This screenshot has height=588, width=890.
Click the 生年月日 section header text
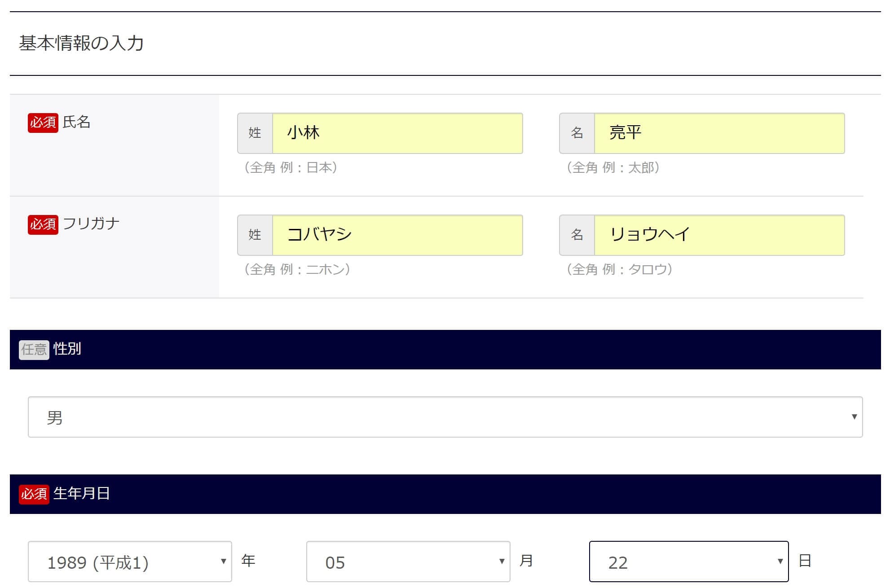[82, 493]
